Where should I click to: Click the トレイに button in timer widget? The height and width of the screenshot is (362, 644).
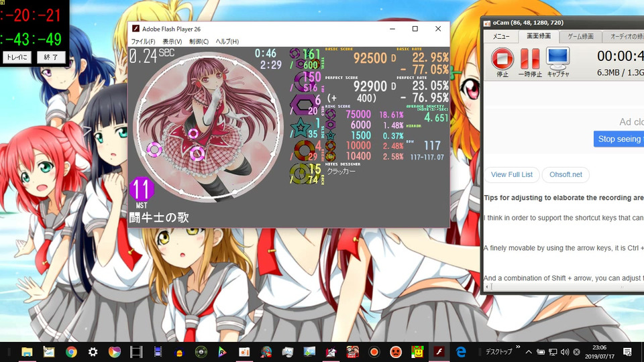[17, 57]
